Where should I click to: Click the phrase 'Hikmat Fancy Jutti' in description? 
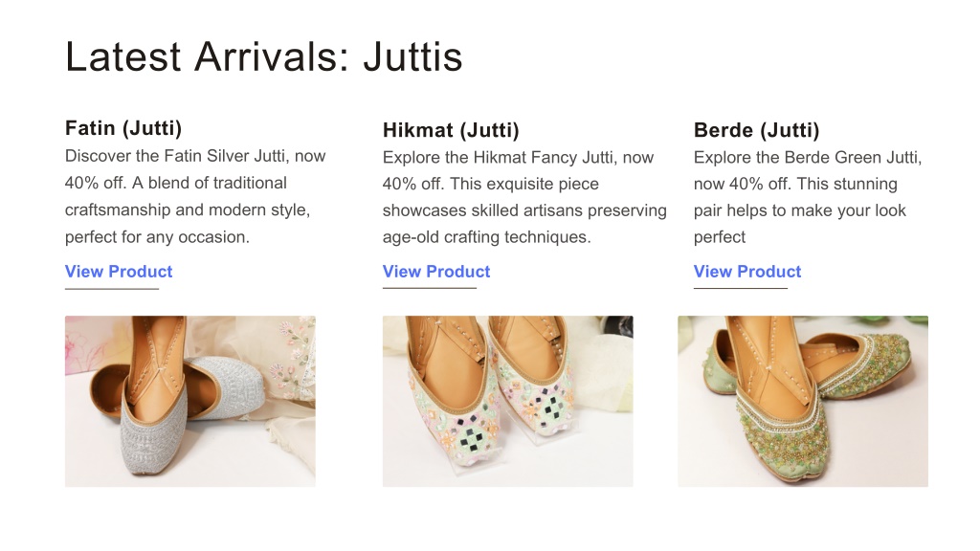543,158
